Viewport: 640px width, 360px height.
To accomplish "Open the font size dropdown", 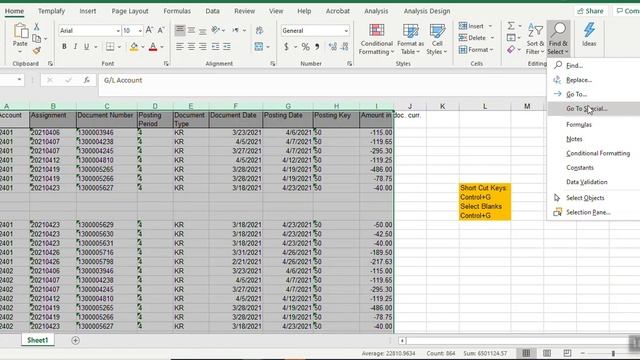I will [x=140, y=31].
